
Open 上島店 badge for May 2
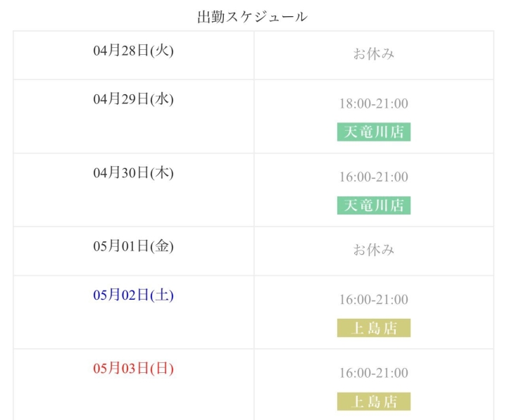[x=373, y=328]
